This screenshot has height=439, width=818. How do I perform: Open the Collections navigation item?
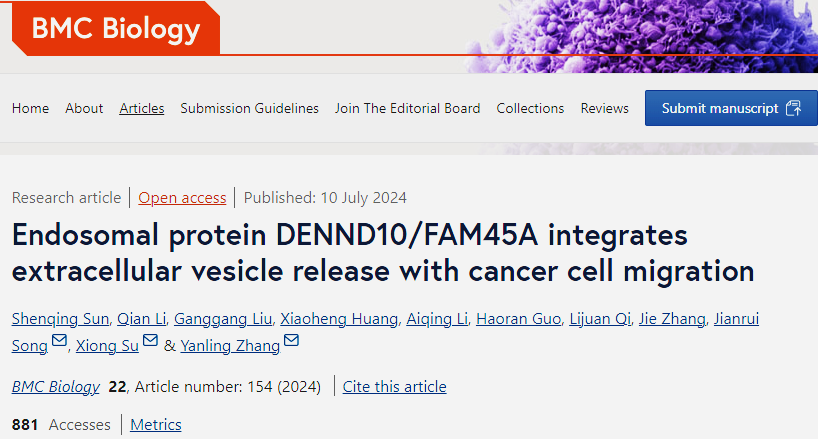tap(530, 108)
